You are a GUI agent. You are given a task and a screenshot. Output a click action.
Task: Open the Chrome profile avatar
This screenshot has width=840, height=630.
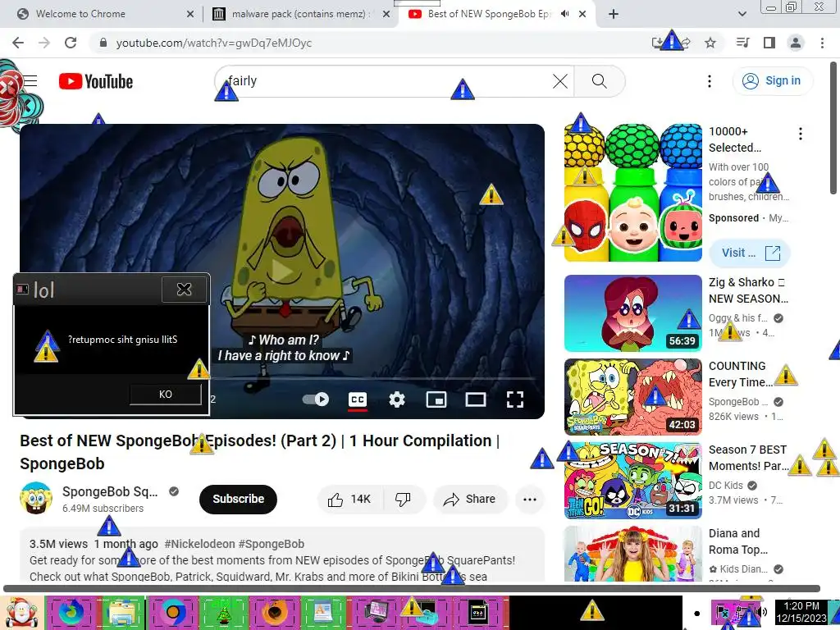pos(796,43)
